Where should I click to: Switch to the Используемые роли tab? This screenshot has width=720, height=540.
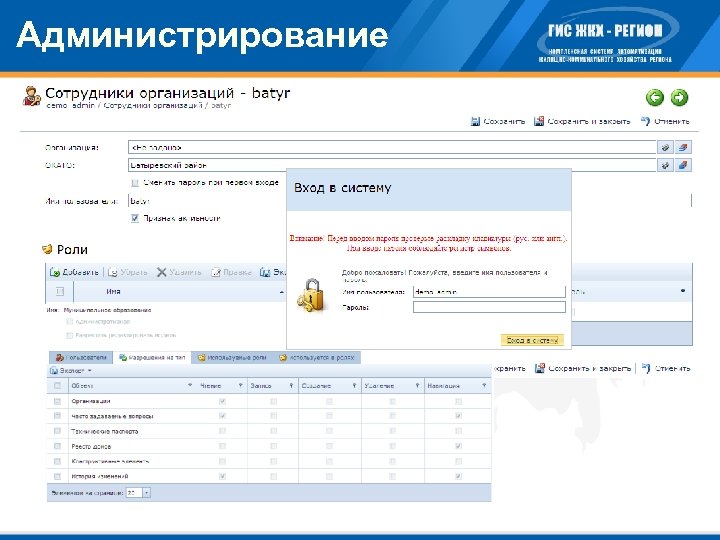pos(231,358)
